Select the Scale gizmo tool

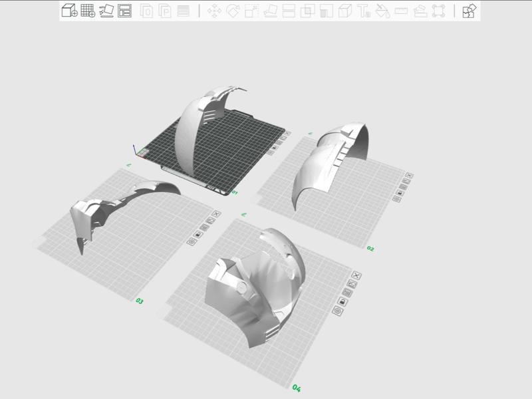pos(252,11)
